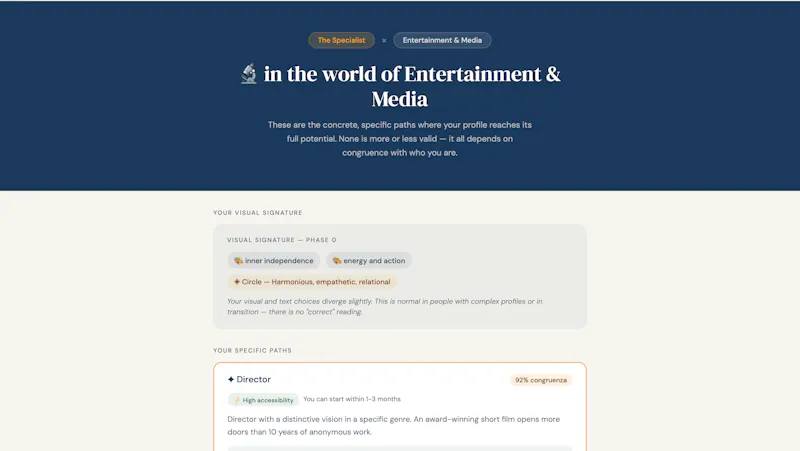Click the 92% congruenza badge
The image size is (800, 451).
(x=541, y=380)
